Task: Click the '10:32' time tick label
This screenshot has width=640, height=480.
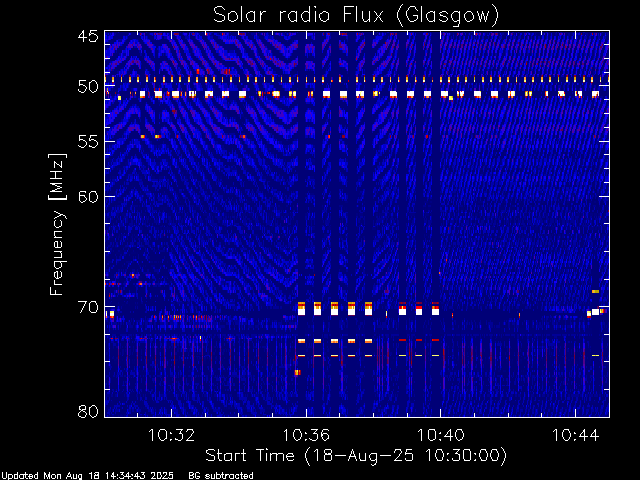Action: click(x=171, y=435)
